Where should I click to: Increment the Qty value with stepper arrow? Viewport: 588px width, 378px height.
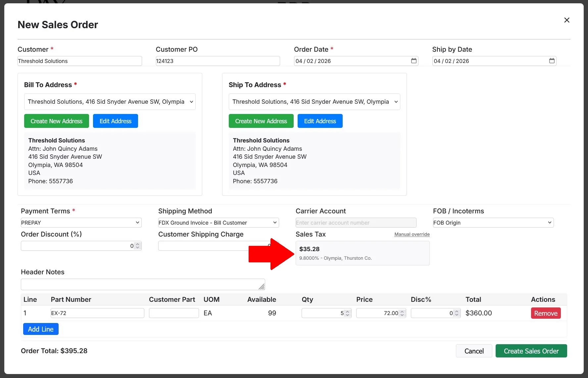pyautogui.click(x=347, y=311)
